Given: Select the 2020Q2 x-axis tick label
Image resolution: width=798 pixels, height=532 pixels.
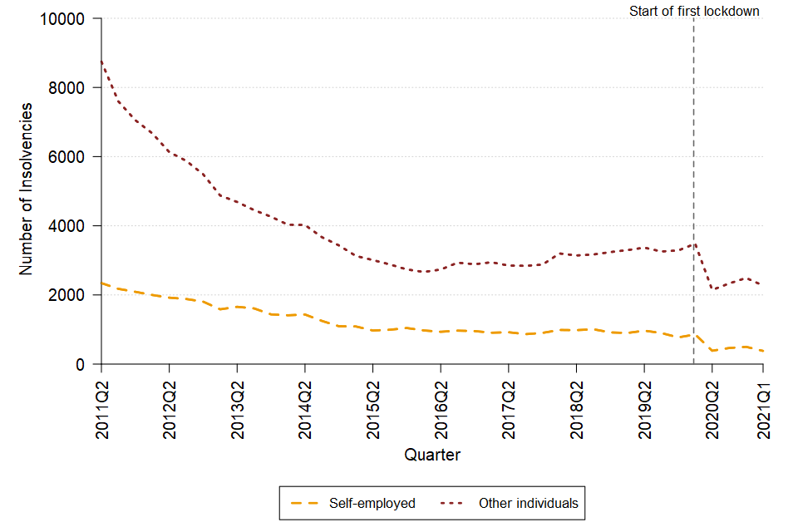Looking at the screenshot, I should coord(712,406).
